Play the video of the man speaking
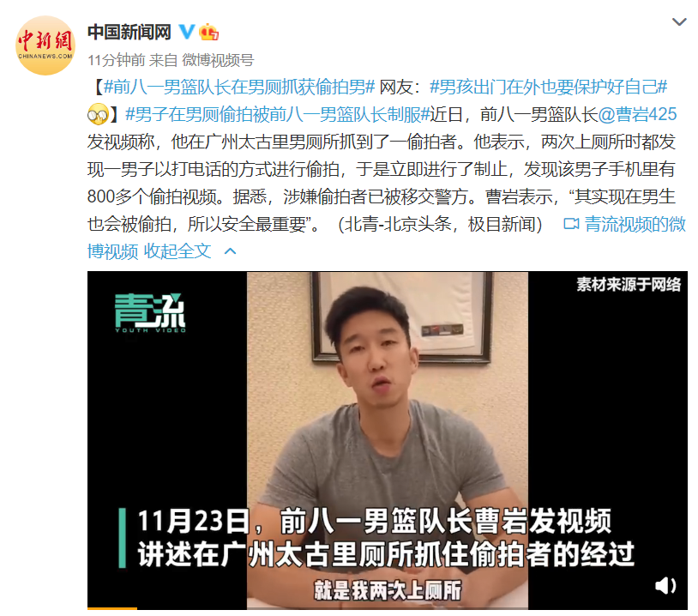Screen dimensions: 698x616 click(x=388, y=440)
